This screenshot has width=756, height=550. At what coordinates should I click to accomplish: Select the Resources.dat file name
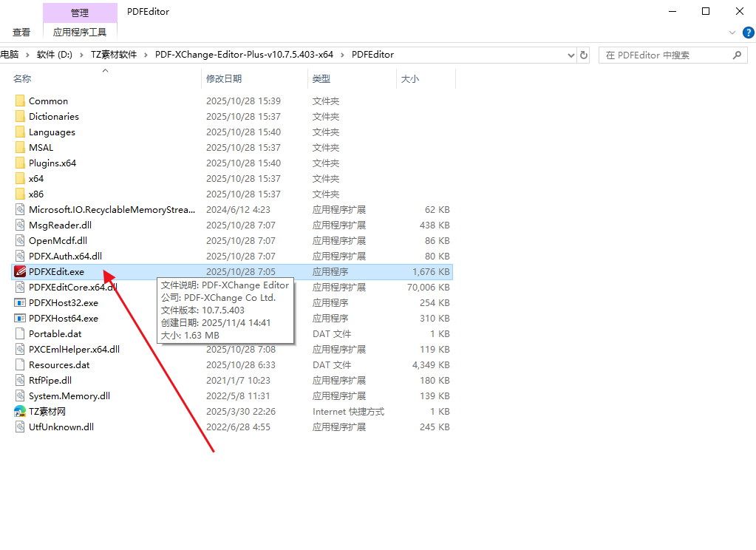point(59,364)
